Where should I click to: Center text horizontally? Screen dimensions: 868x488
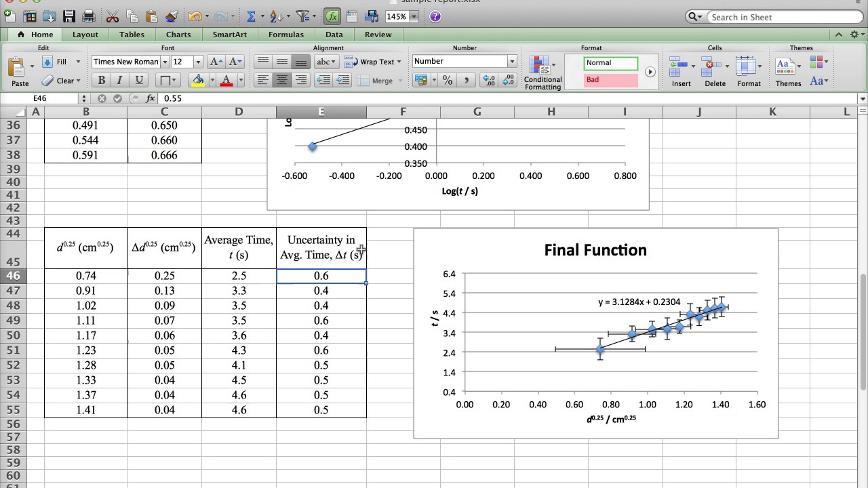[281, 80]
